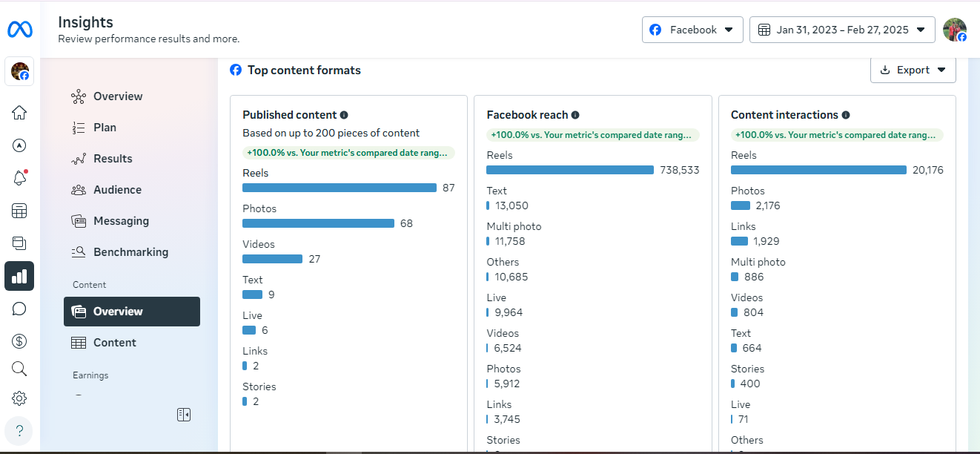Click the Search magnifier icon
Viewport: 980px width, 454px height.
19,369
